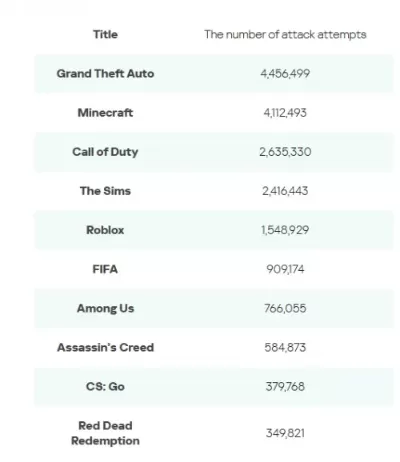Screen dimensions: 400x462
Task: Click The Sims count 2,416,443
Action: tap(285, 191)
